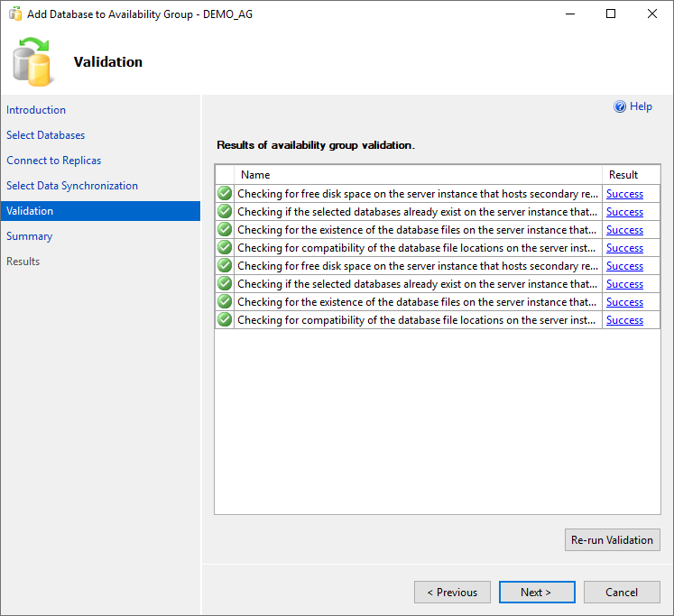Viewport: 674px width, 616px height.
Task: Click the Result column header
Action: [x=623, y=175]
